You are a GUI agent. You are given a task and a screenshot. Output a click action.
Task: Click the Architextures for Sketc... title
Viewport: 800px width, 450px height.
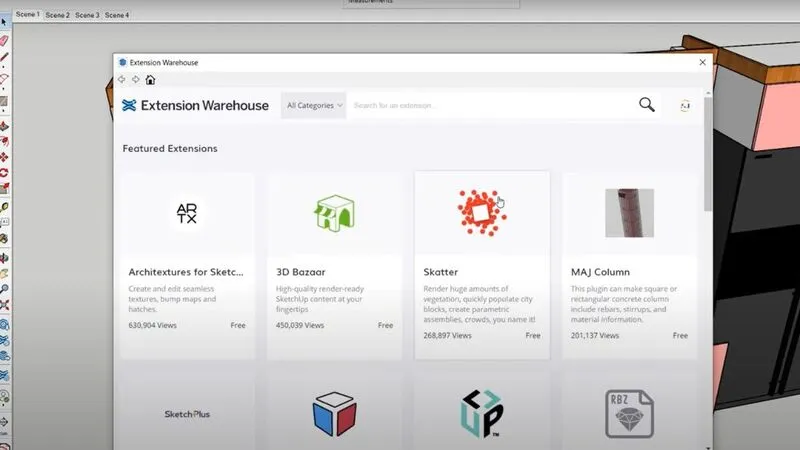[x=186, y=272]
